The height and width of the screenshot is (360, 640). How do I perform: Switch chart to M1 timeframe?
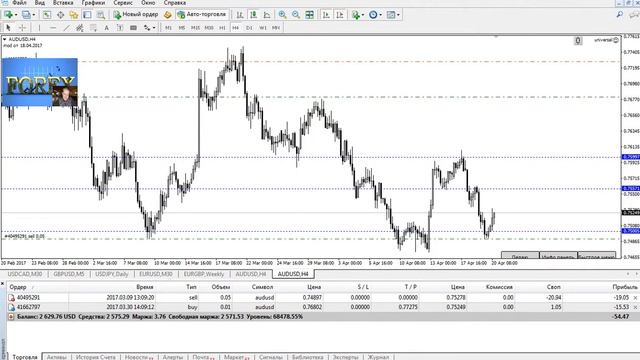pos(168,28)
